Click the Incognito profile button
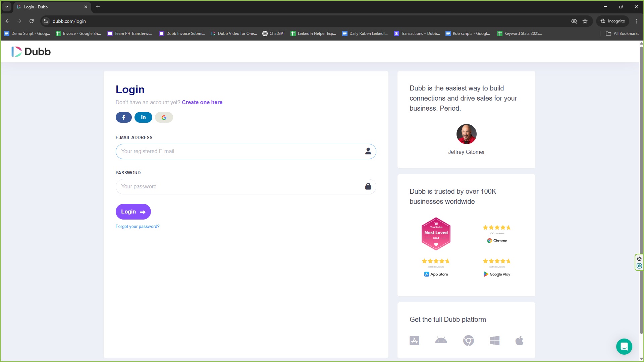Image resolution: width=644 pixels, height=362 pixels. coord(613,21)
